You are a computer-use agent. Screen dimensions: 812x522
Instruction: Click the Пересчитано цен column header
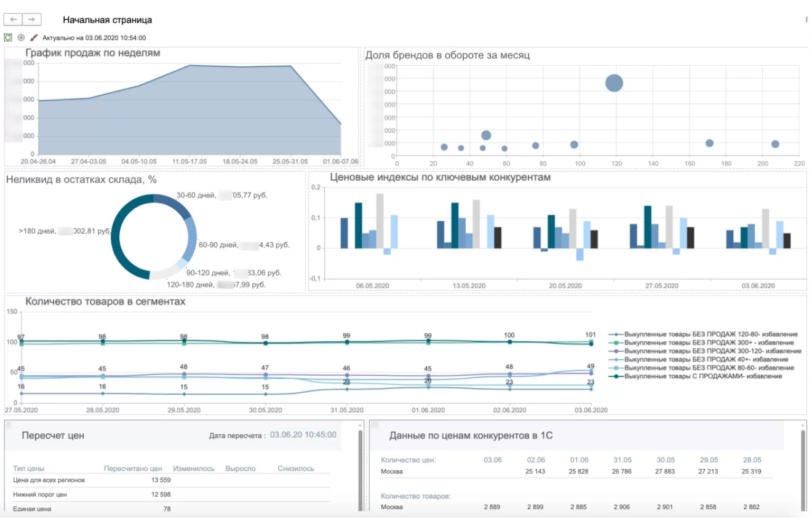[x=133, y=469]
